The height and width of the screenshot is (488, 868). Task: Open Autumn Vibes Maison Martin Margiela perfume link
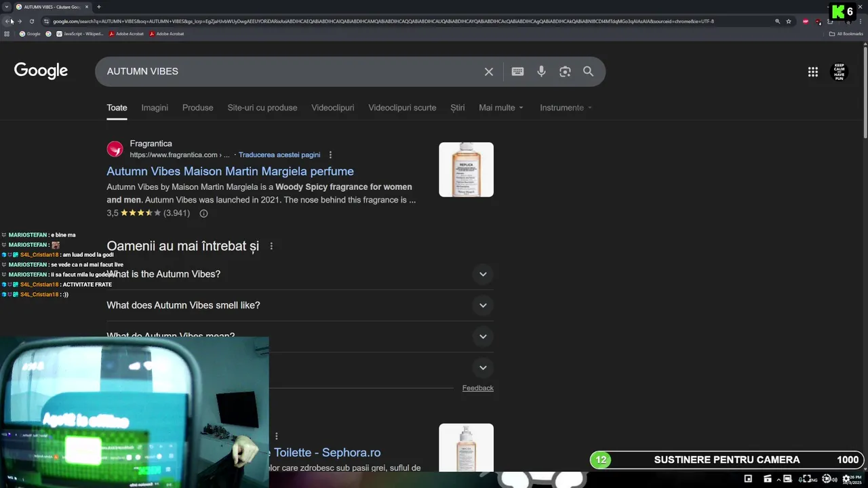tap(230, 171)
